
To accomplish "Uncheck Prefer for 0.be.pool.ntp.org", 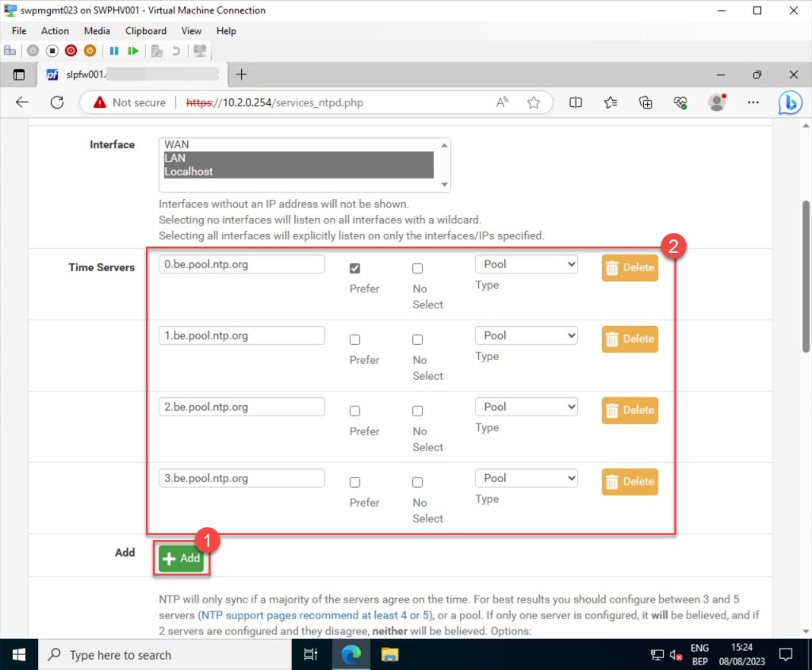I will [x=354, y=268].
